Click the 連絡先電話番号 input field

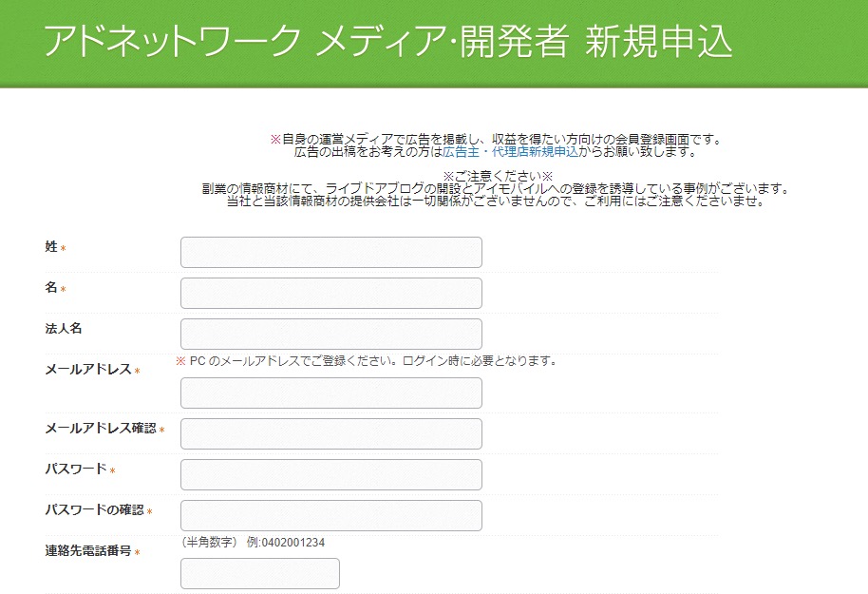pyautogui.click(x=259, y=573)
